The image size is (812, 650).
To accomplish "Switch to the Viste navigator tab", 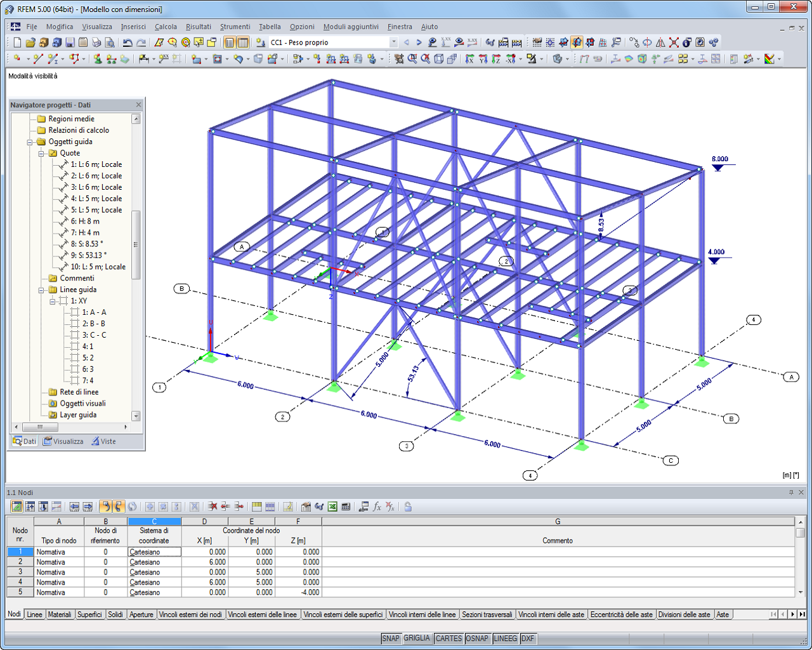I will 103,441.
